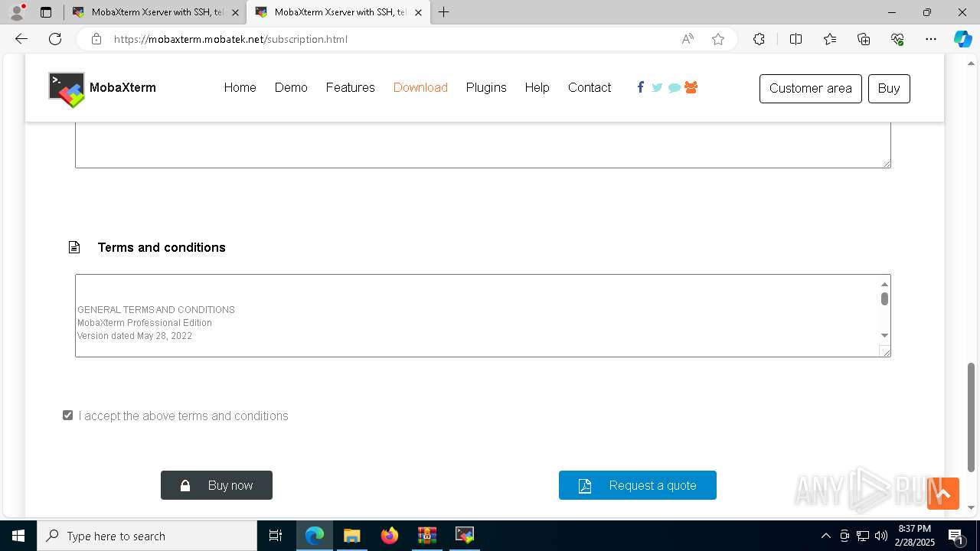Click the I accept the above terms label
Viewport: 980px width, 551px height.
(184, 416)
